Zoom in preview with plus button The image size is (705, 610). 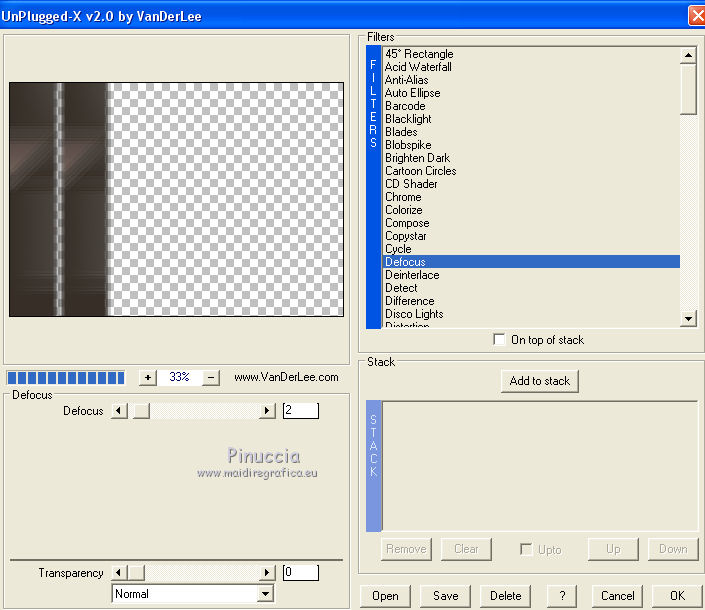tap(147, 377)
